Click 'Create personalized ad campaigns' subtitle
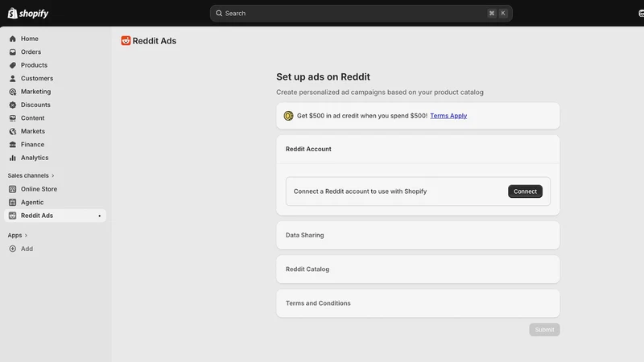The width and height of the screenshot is (644, 362). click(380, 93)
